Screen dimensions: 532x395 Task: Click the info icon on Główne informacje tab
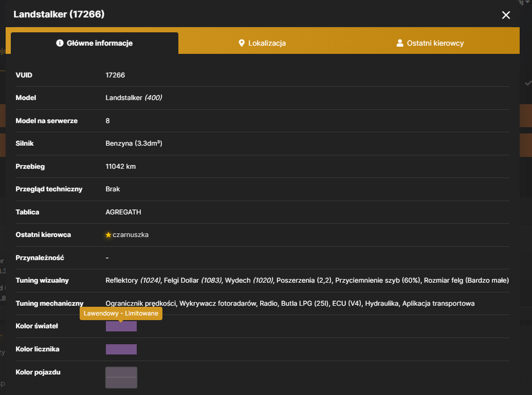(60, 43)
